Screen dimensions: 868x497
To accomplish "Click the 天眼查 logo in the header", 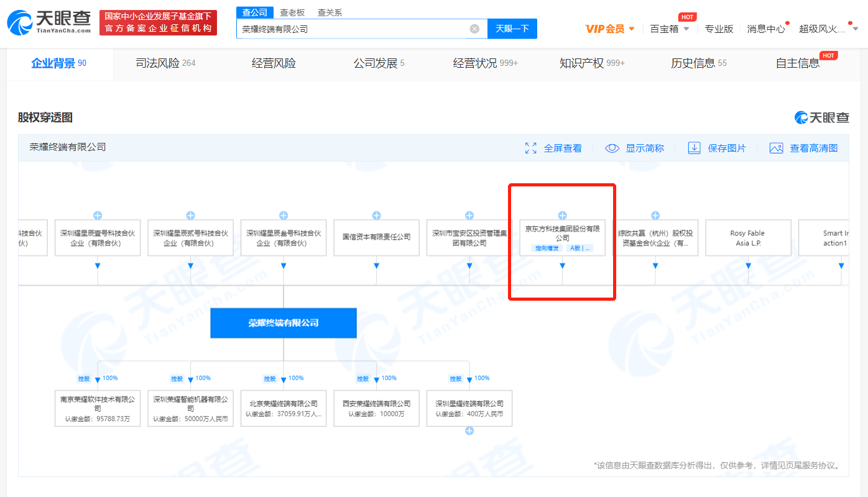I will (48, 22).
